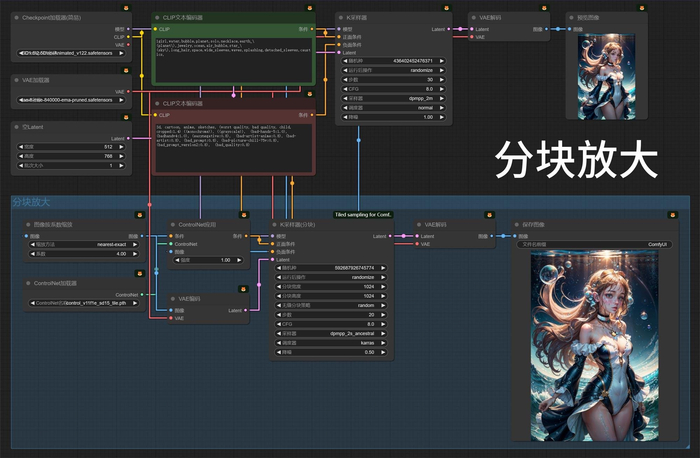
Task: Click the filename prefix field showing ComfyUI
Action: coord(595,244)
